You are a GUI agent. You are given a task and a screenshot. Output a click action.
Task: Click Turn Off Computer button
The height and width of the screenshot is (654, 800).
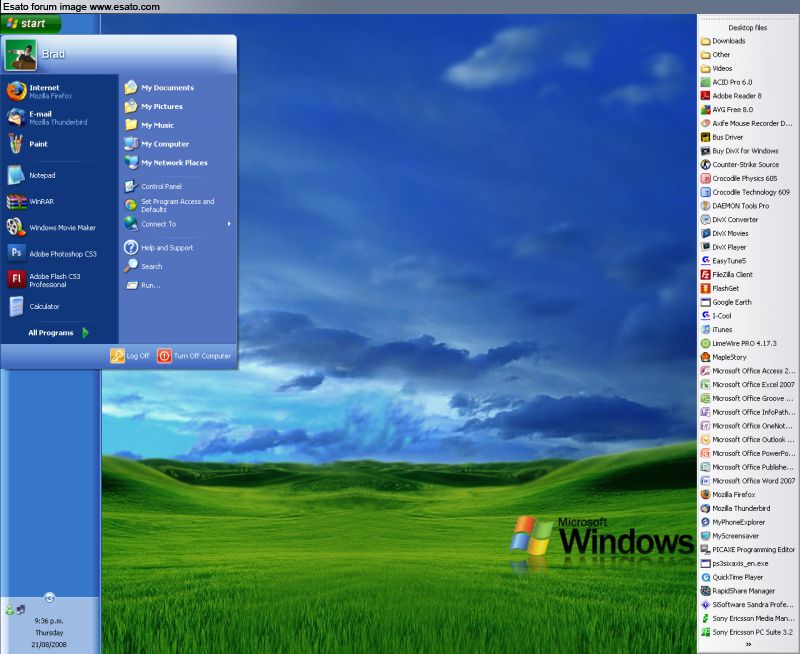coord(194,356)
